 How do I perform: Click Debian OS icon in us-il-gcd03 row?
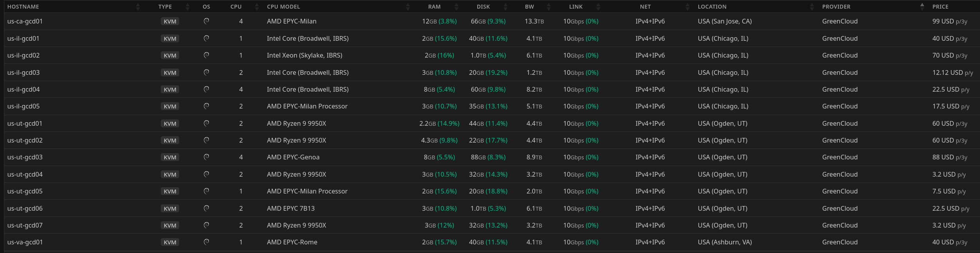click(206, 72)
